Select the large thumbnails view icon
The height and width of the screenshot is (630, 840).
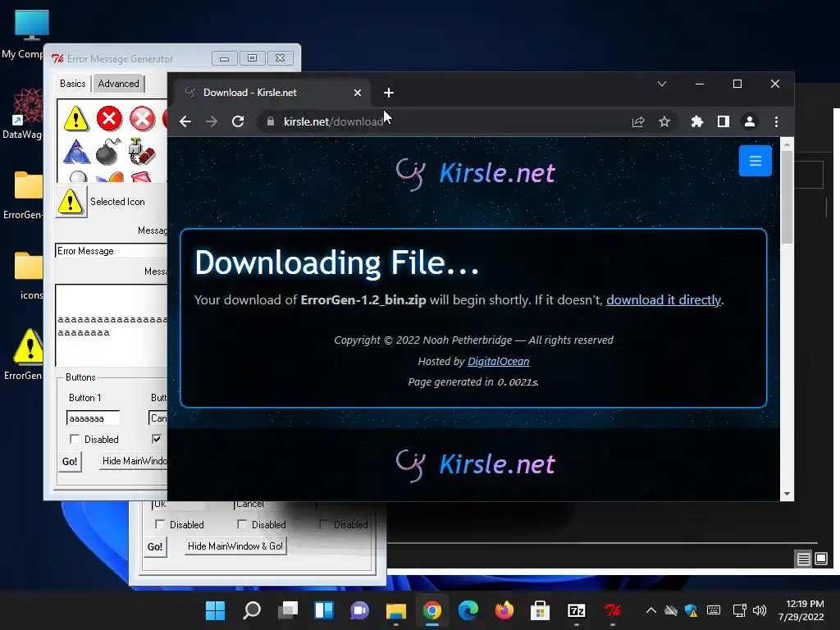click(820, 559)
